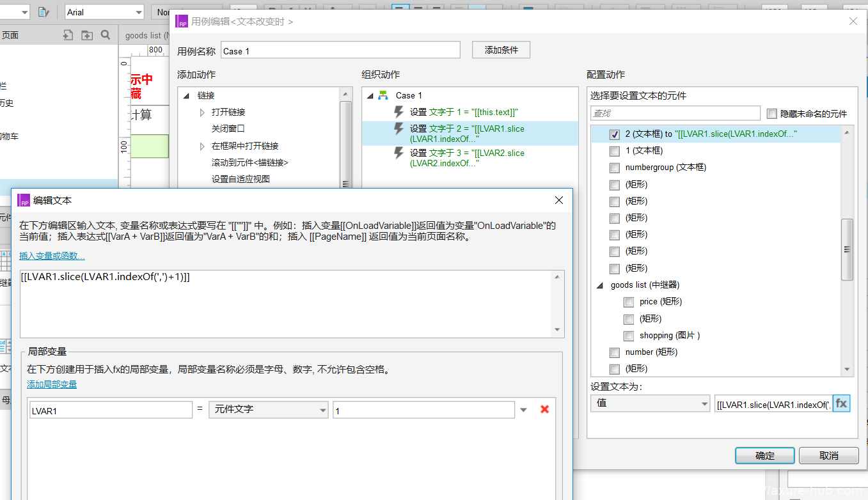Screen dimensions: 868x500
Task: Click the element list vertical scrollbar thumb
Action: (847, 249)
